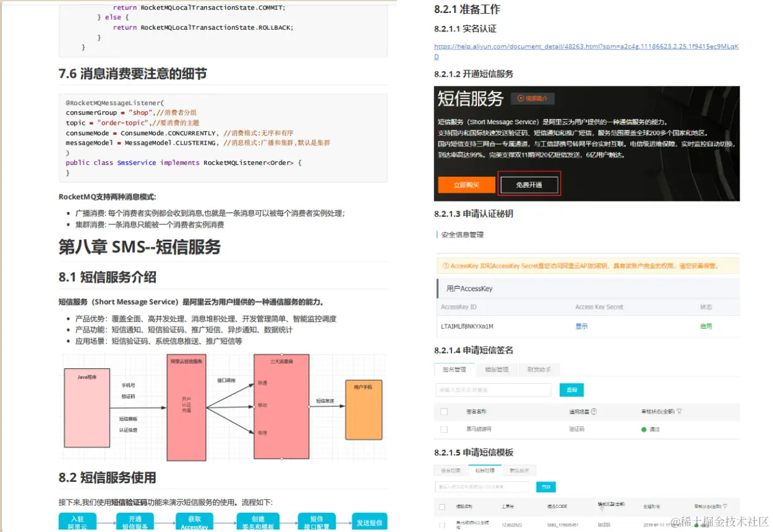Select the 获取AccessKey step in the flow
773x532 pixels.
tap(195, 522)
